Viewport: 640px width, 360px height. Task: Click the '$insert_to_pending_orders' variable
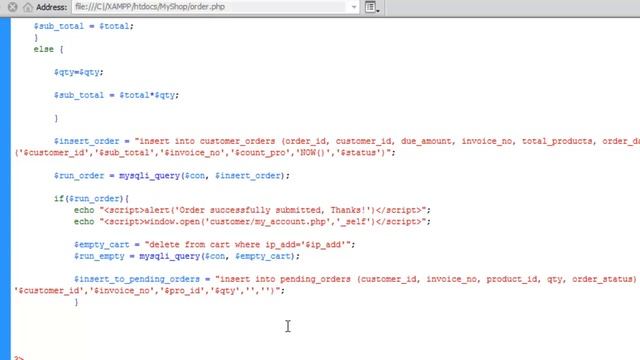[x=137, y=279]
